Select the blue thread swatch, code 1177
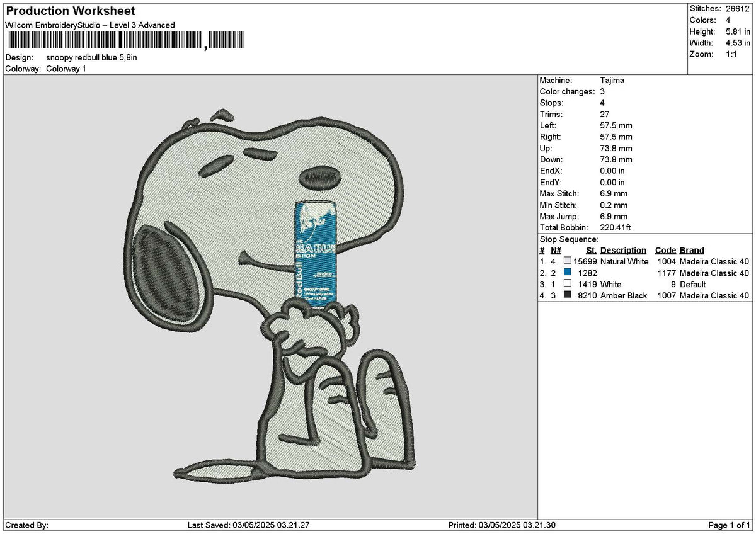The width and height of the screenshot is (756, 534). (x=568, y=273)
